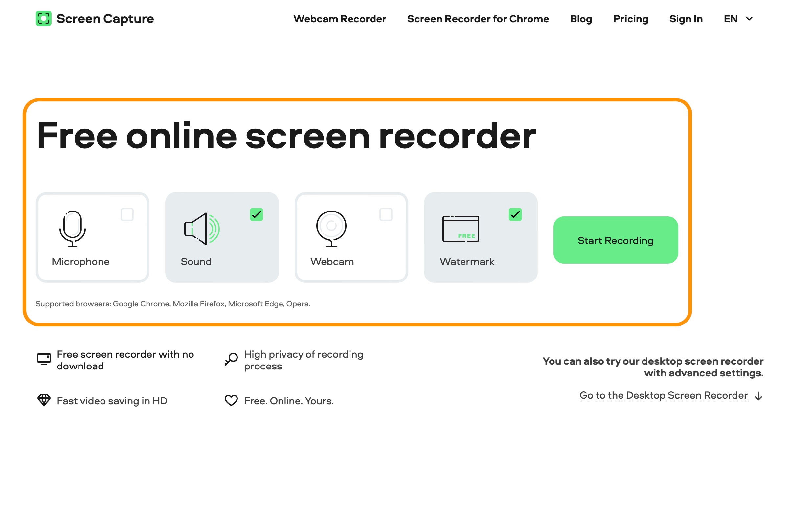Screen dimensions: 812x513
Task: Click Sign In in the header
Action: 686,19
